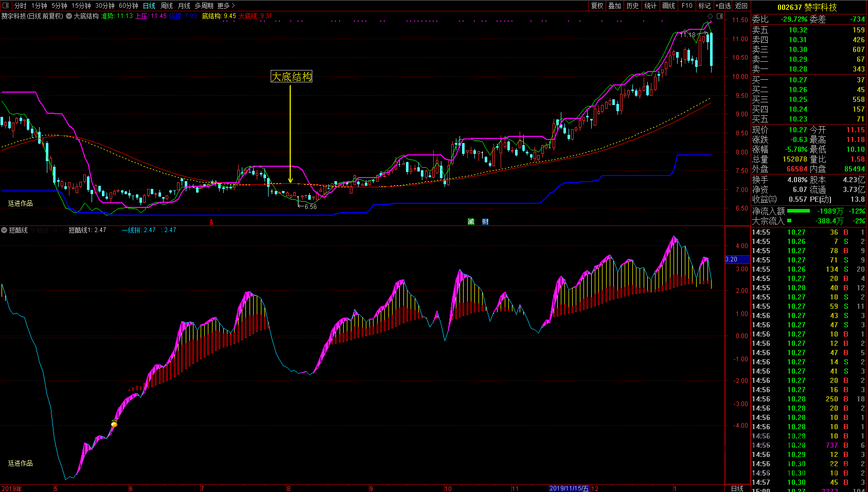Open the F10 company info

[x=687, y=6]
